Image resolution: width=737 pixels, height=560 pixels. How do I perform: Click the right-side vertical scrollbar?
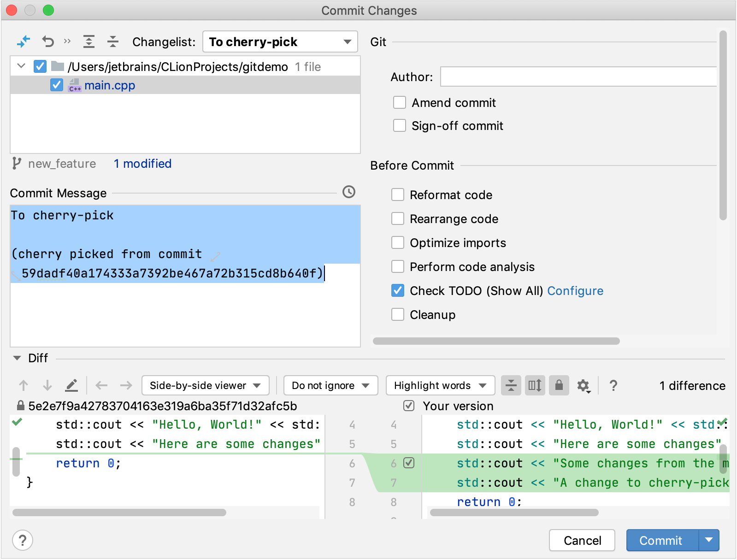[723, 124]
